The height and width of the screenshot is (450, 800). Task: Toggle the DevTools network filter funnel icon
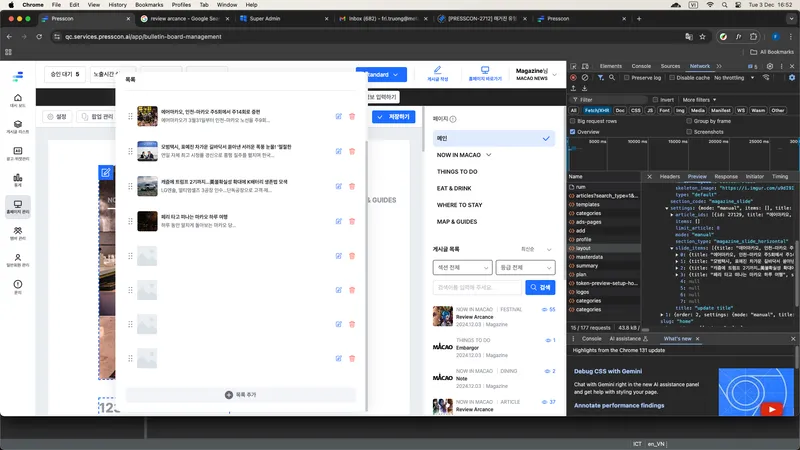[x=601, y=78]
